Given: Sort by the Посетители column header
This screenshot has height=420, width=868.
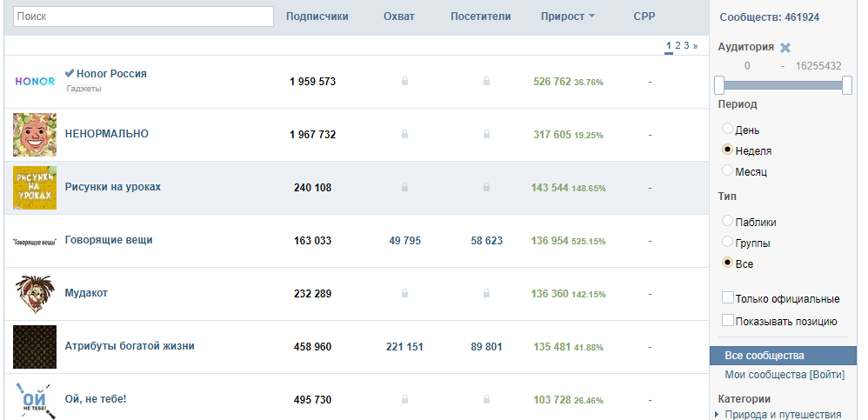Looking at the screenshot, I should pyautogui.click(x=480, y=17).
